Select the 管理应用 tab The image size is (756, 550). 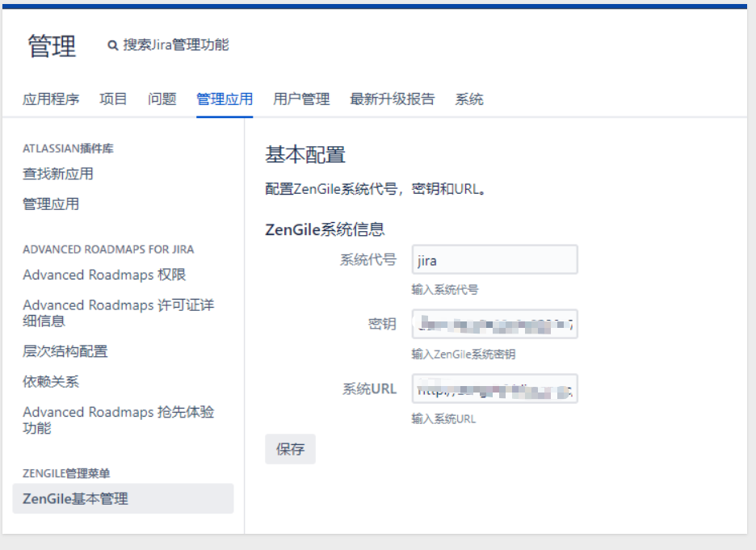225,99
